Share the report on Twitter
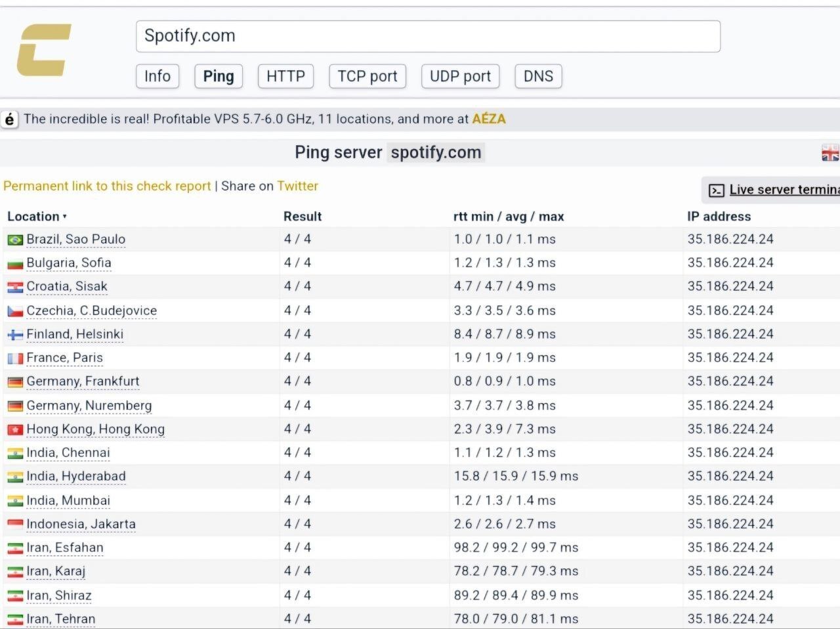840x629 pixels. [x=297, y=186]
